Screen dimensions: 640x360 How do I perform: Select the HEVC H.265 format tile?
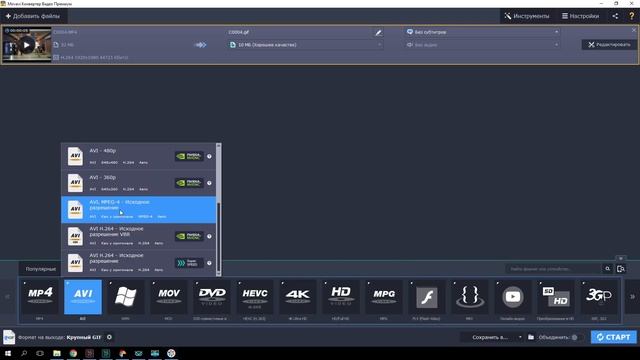tap(255, 297)
